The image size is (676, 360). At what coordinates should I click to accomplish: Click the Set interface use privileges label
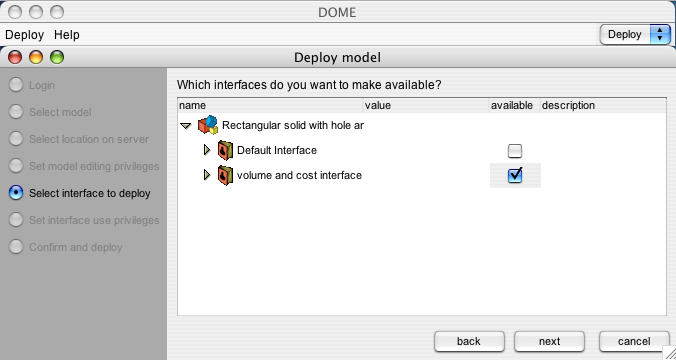coord(94,220)
